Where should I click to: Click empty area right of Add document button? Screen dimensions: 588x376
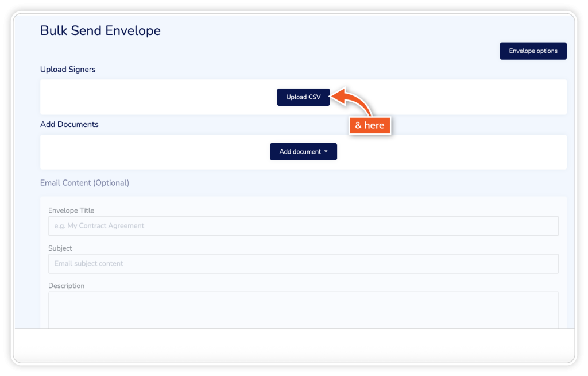[x=448, y=152]
